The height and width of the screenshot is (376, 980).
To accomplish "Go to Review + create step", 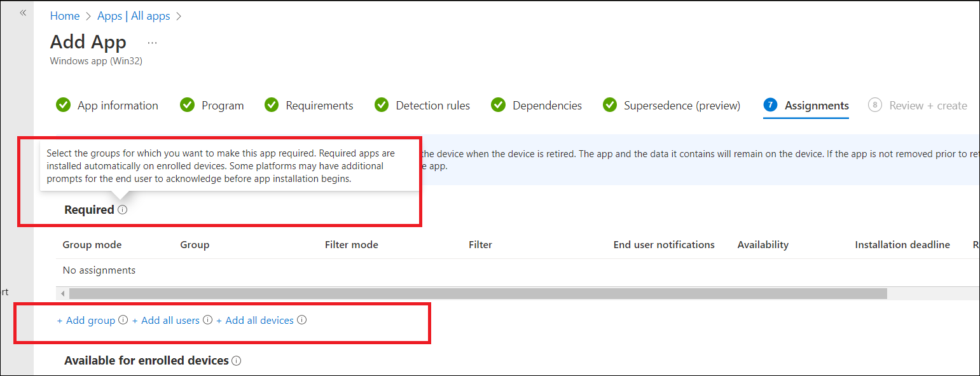I will click(x=928, y=106).
